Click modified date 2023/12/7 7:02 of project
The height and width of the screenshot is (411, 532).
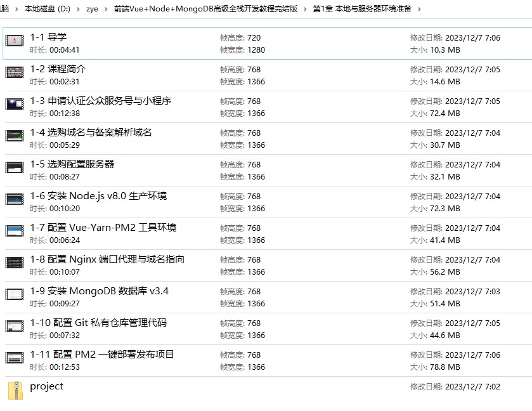coord(472,386)
